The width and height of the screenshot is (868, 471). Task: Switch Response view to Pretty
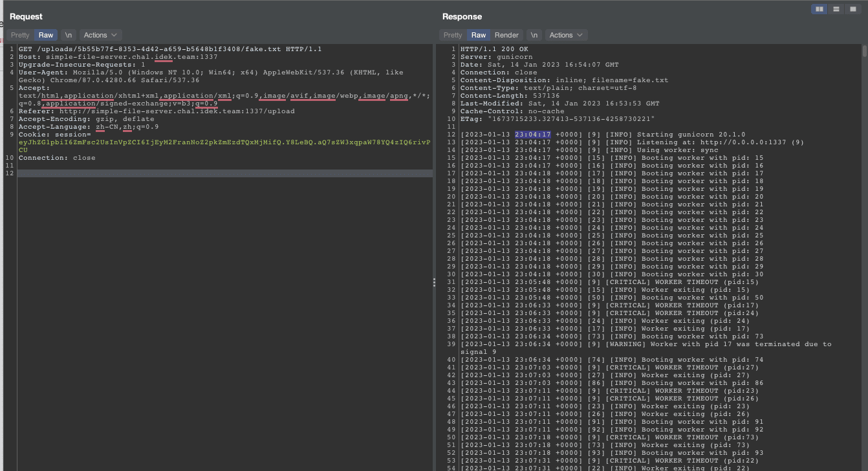453,35
